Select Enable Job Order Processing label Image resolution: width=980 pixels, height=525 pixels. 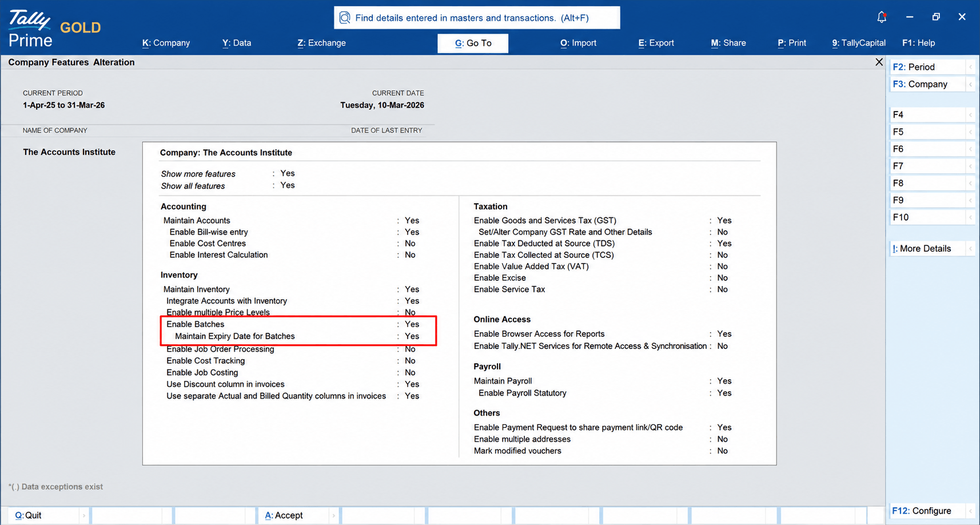point(220,349)
